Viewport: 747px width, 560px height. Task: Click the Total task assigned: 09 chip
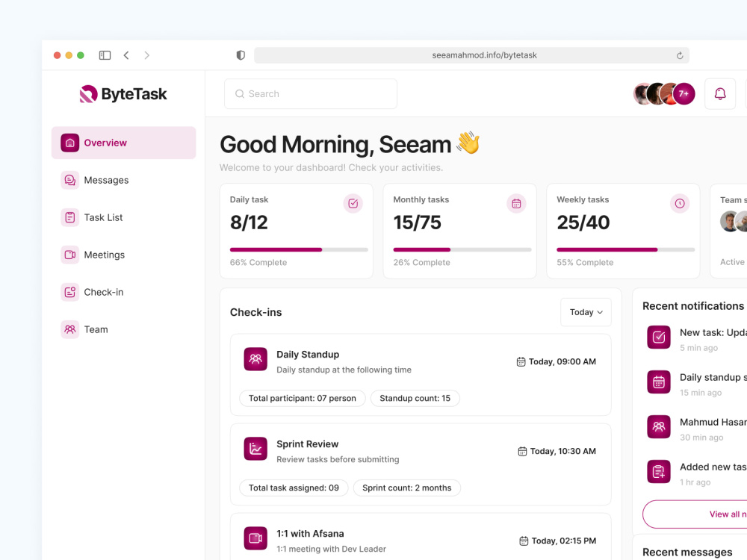point(294,488)
